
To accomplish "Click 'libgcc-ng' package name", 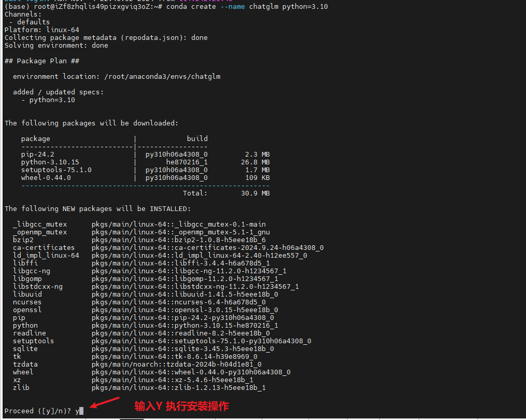I will (x=32, y=271).
